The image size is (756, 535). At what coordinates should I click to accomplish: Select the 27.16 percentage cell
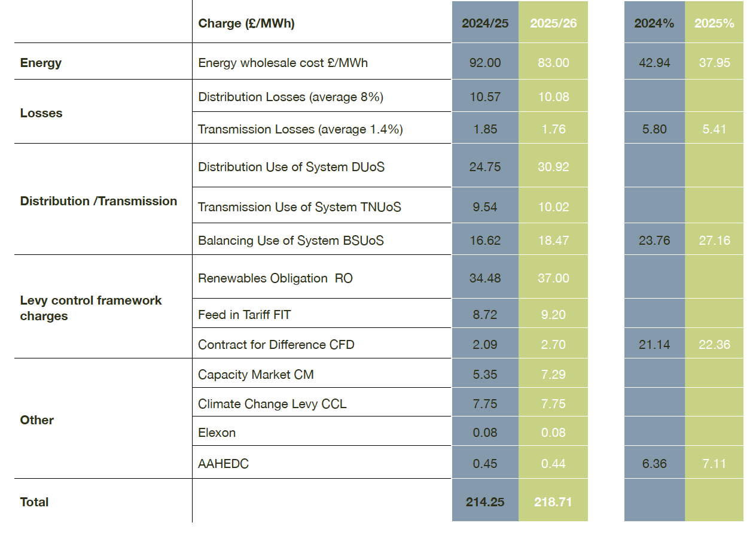[x=714, y=241]
